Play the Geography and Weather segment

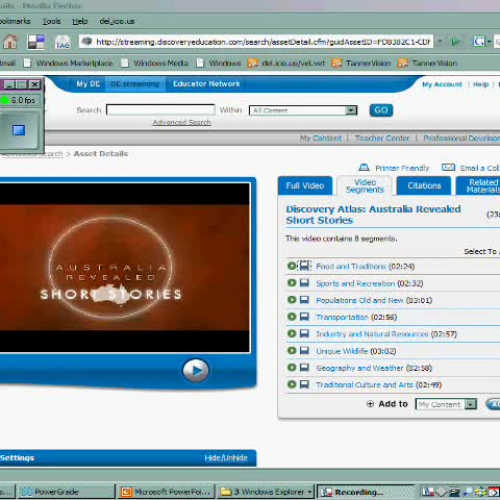point(292,367)
